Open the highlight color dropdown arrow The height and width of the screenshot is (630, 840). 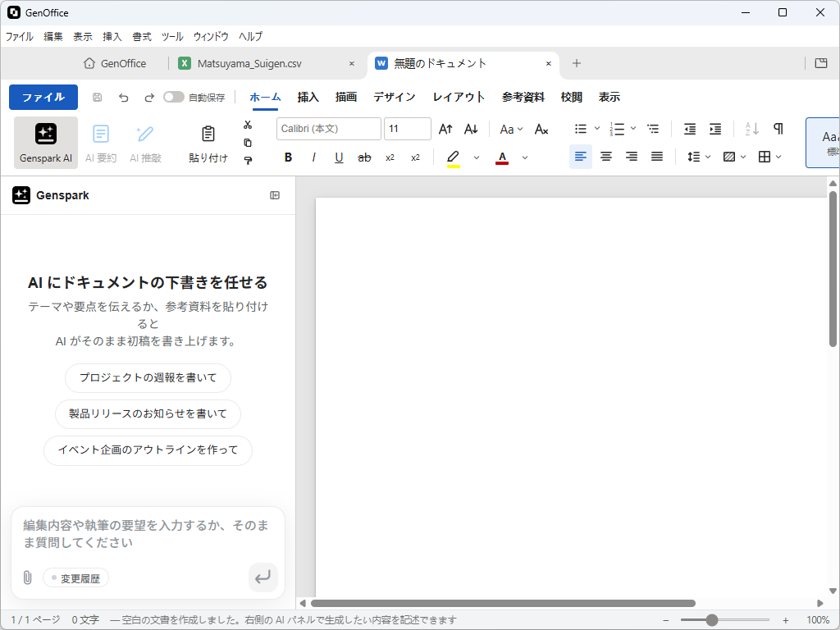click(477, 157)
